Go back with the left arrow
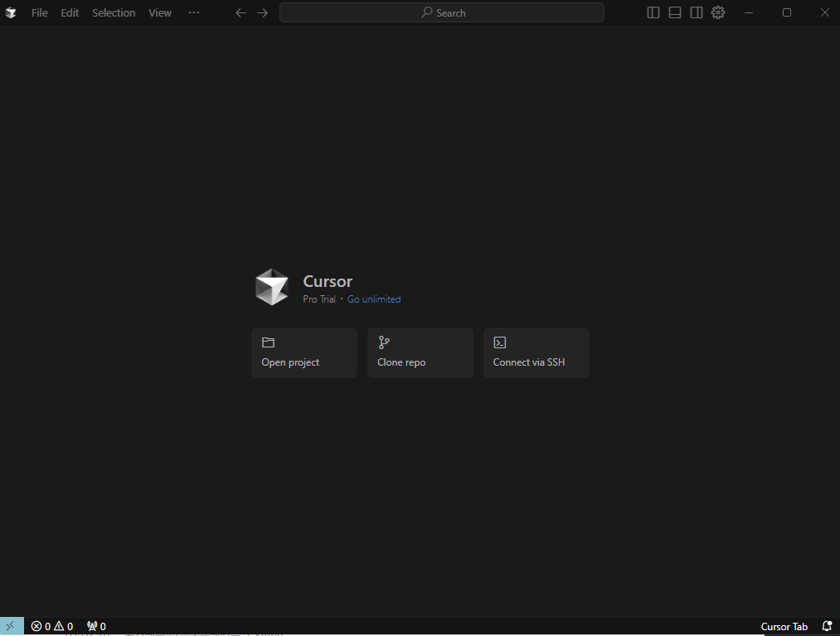Screen dimensions: 840x636 [241, 13]
